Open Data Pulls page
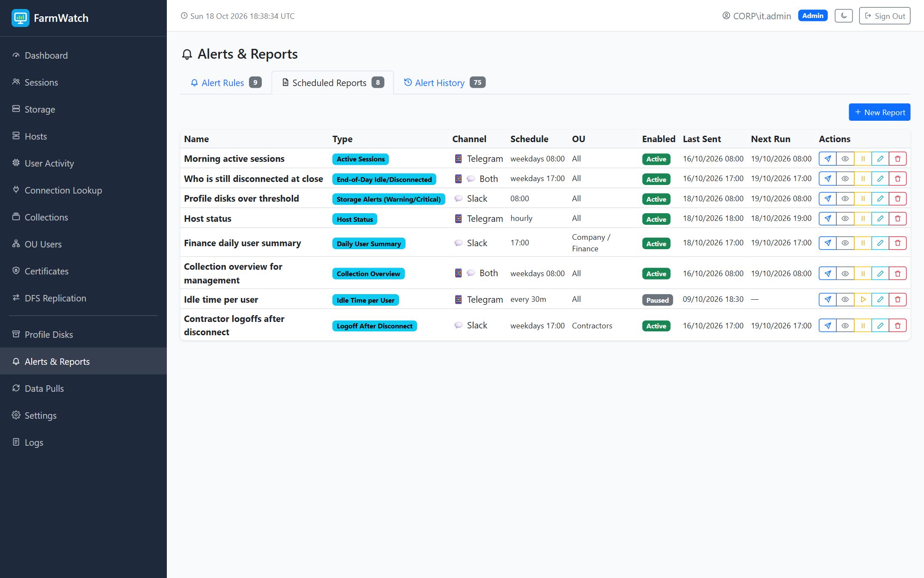This screenshot has height=578, width=924. point(83,388)
